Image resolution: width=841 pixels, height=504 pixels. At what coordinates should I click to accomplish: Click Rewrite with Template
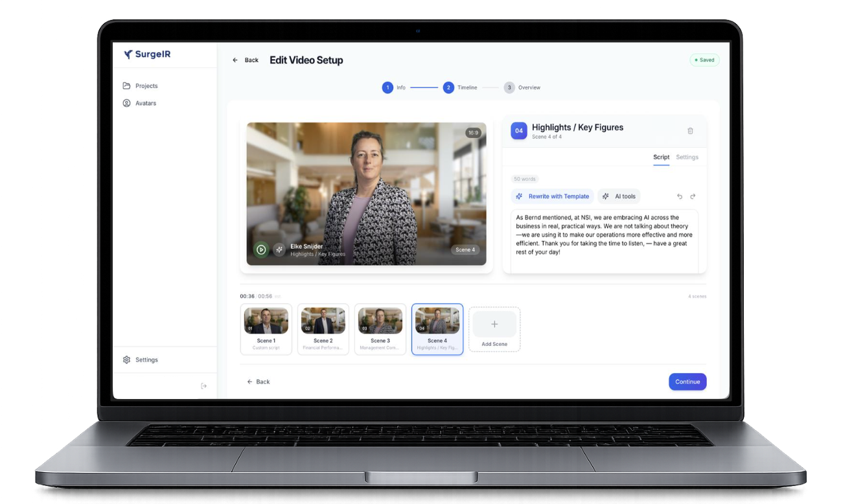(x=552, y=196)
